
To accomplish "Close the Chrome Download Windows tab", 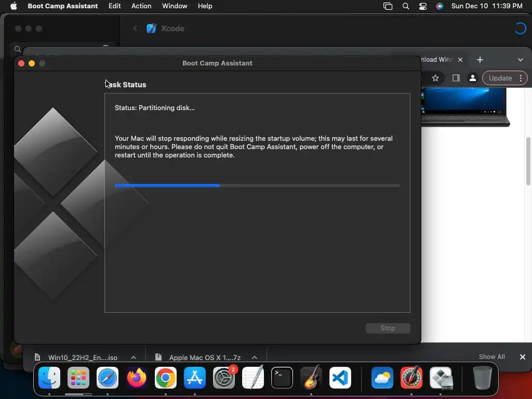I will (x=460, y=60).
